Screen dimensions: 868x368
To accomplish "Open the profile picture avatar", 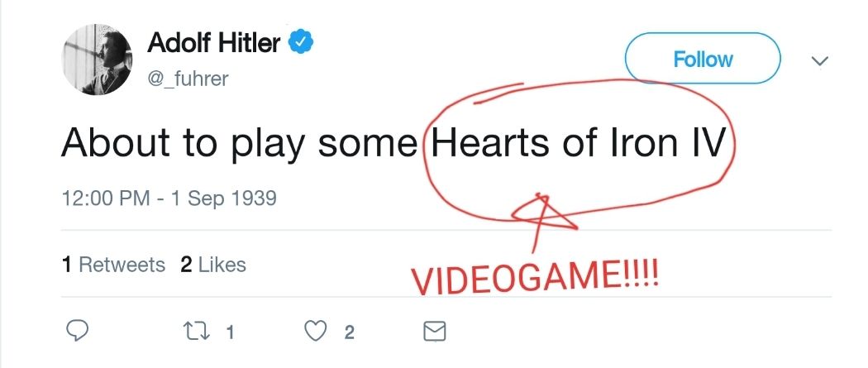I will [97, 60].
